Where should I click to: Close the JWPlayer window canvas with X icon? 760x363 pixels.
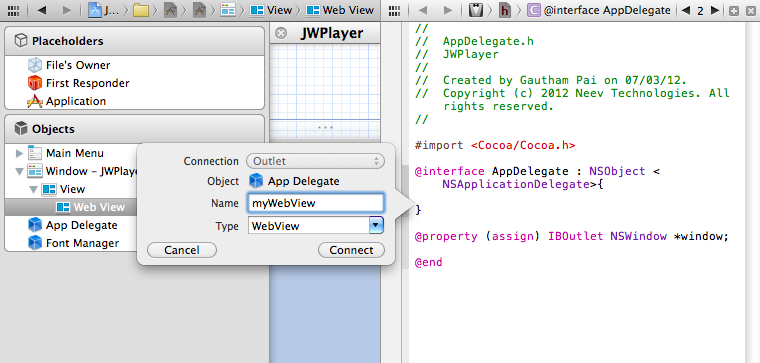click(x=281, y=33)
